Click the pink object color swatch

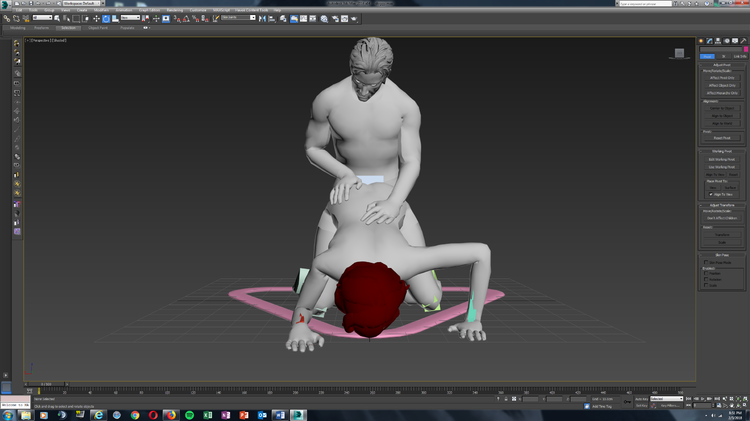point(746,49)
